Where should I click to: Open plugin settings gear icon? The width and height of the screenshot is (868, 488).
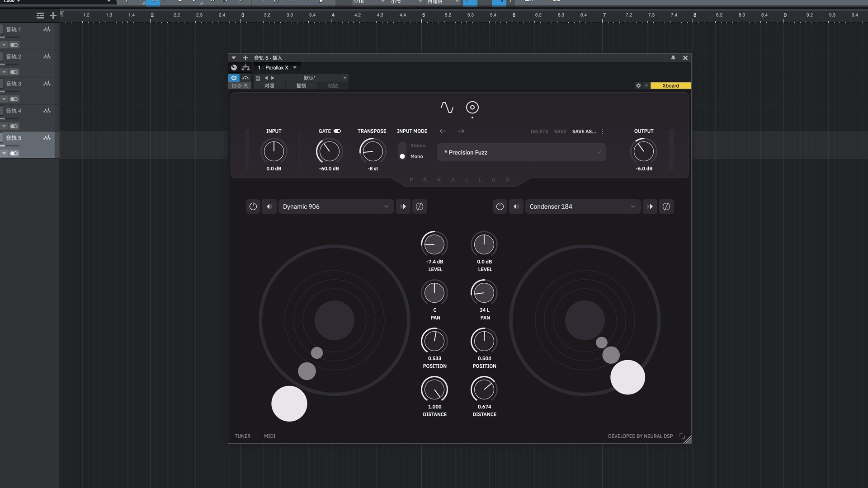tap(638, 85)
